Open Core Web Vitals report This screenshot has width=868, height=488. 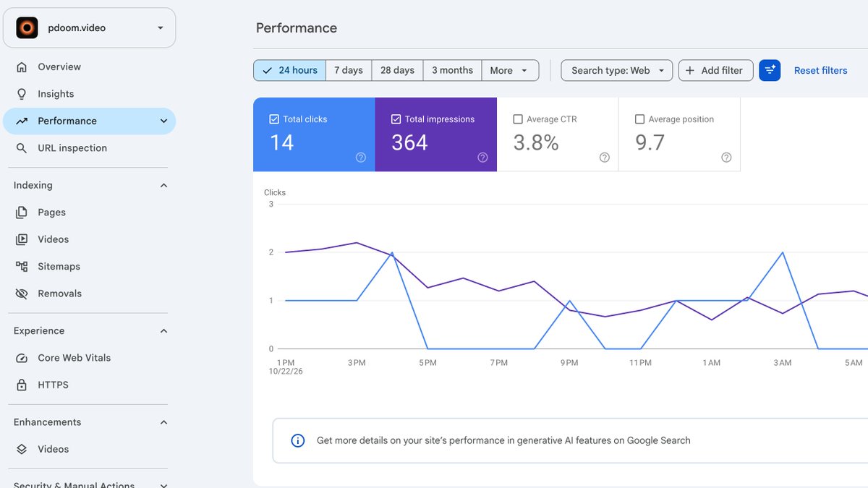tap(89, 358)
